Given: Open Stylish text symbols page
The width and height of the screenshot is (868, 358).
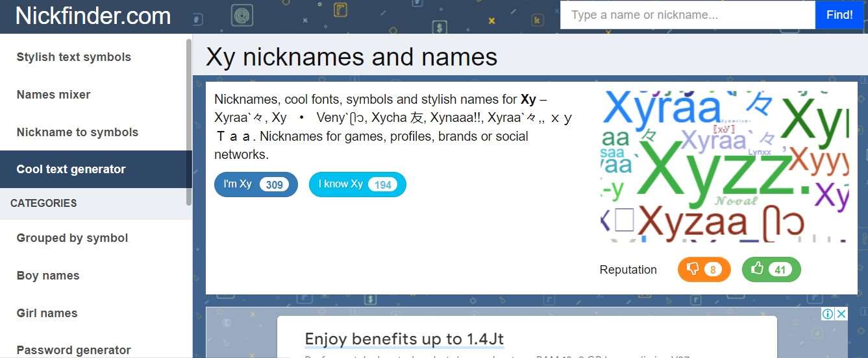Looking at the screenshot, I should click(x=74, y=57).
